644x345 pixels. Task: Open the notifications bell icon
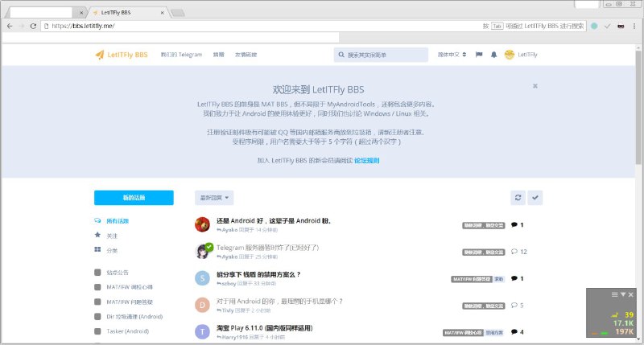coord(493,55)
